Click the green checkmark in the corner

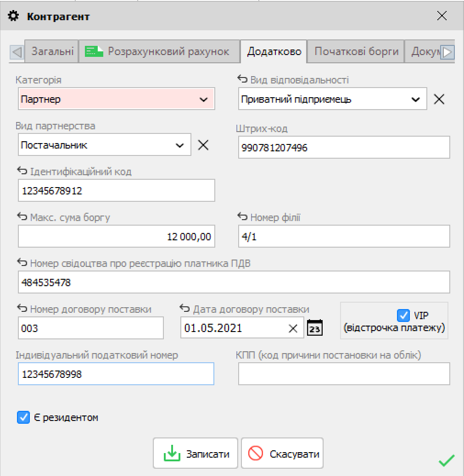pyautogui.click(x=447, y=460)
